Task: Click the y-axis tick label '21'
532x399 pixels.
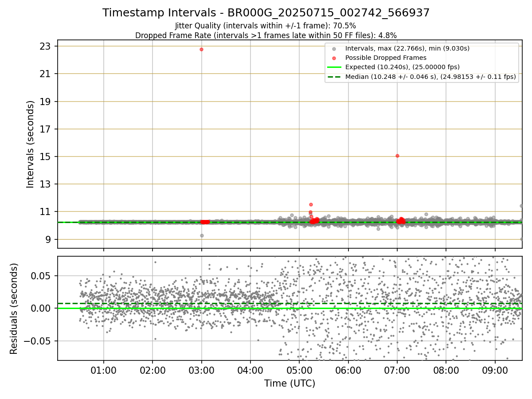Action: click(46, 74)
